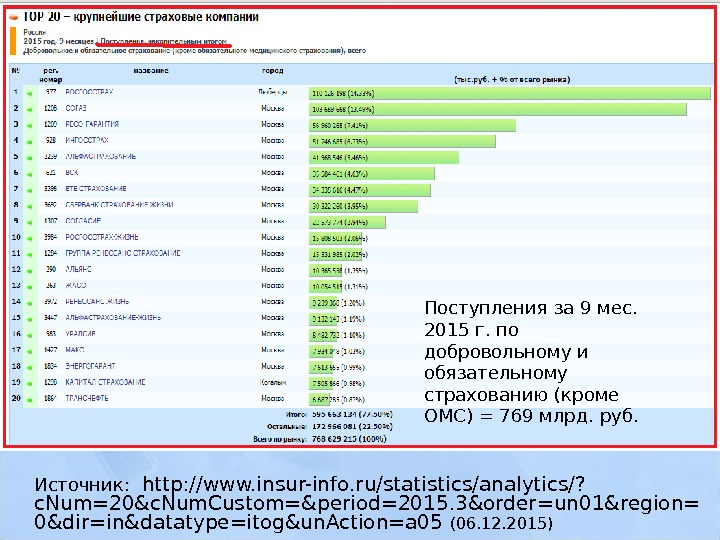Click the 'название' column header

coord(151,71)
